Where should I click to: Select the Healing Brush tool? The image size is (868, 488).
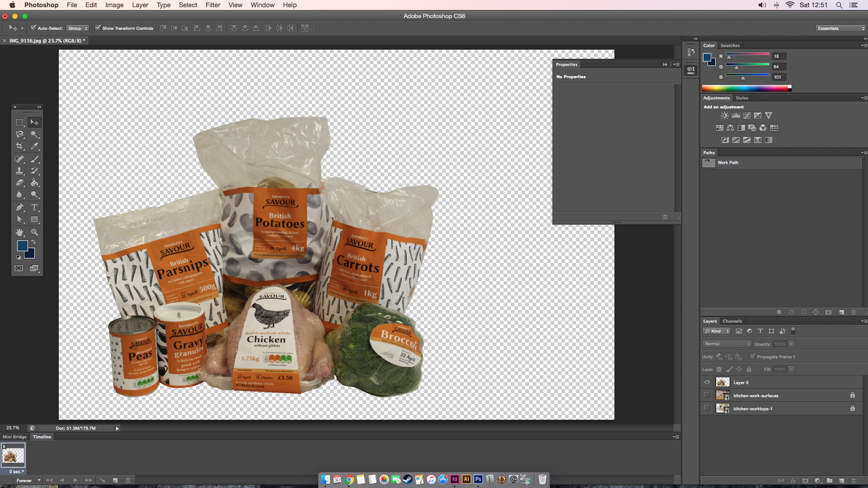tap(20, 159)
